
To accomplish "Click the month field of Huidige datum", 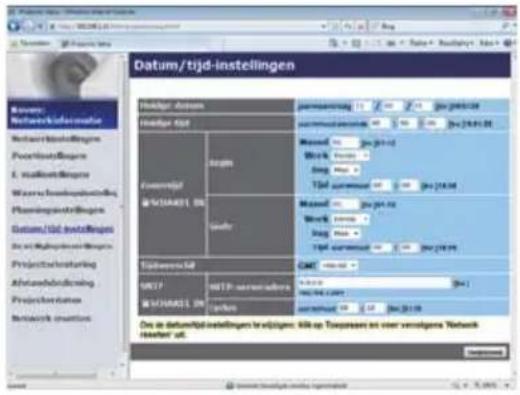I will tap(392, 106).
